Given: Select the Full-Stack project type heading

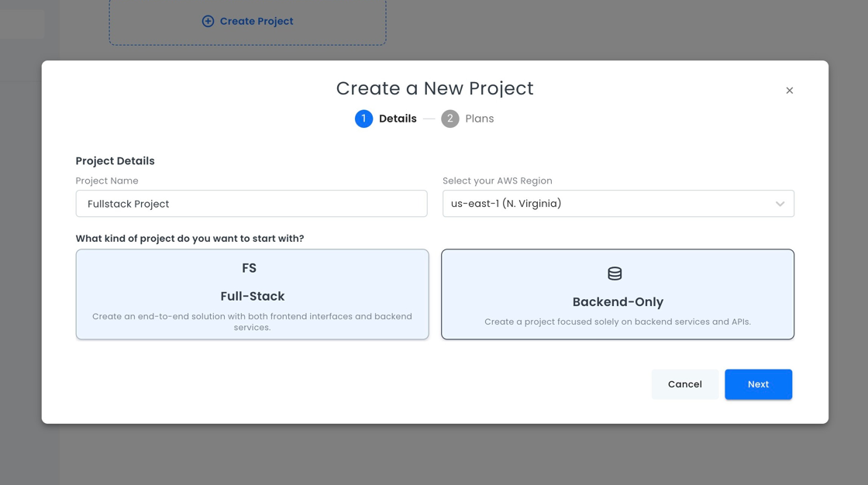Looking at the screenshot, I should coord(252,296).
